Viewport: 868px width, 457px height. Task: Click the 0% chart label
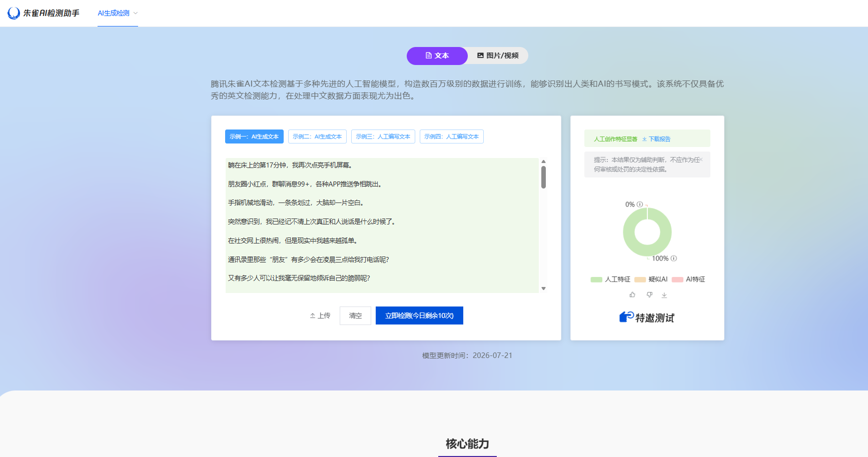[630, 204]
